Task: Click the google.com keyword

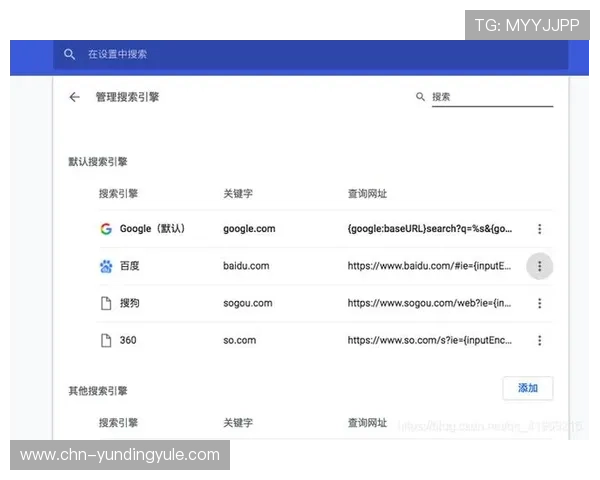Action: click(x=249, y=229)
